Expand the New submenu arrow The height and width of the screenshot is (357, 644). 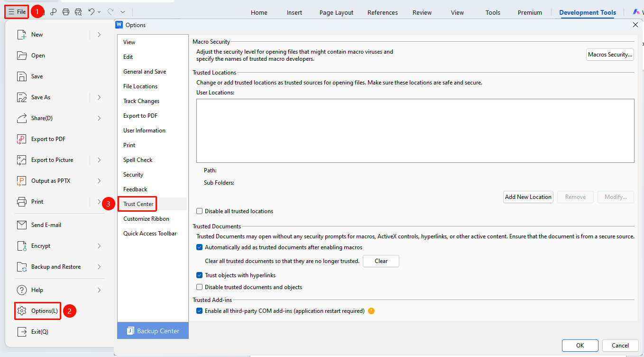tap(99, 35)
